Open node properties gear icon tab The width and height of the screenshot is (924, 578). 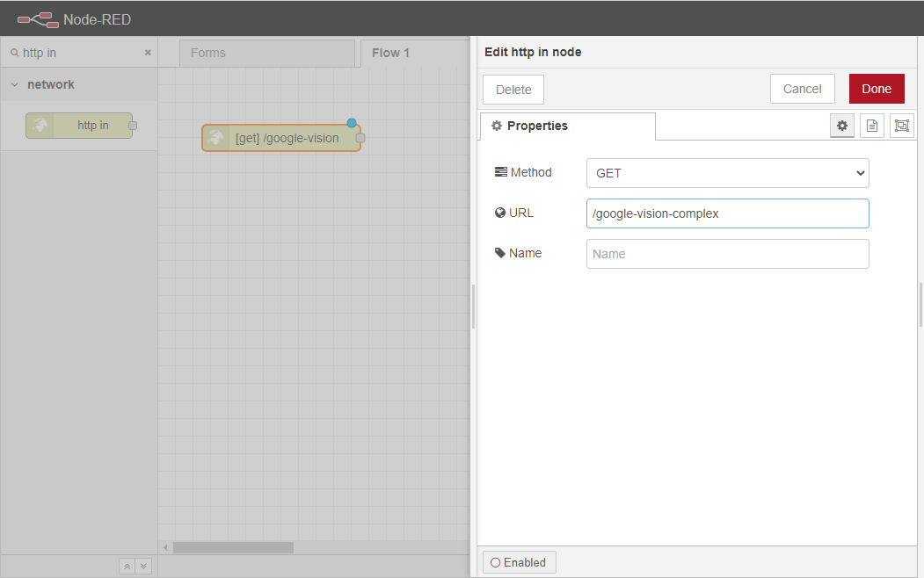tap(842, 126)
